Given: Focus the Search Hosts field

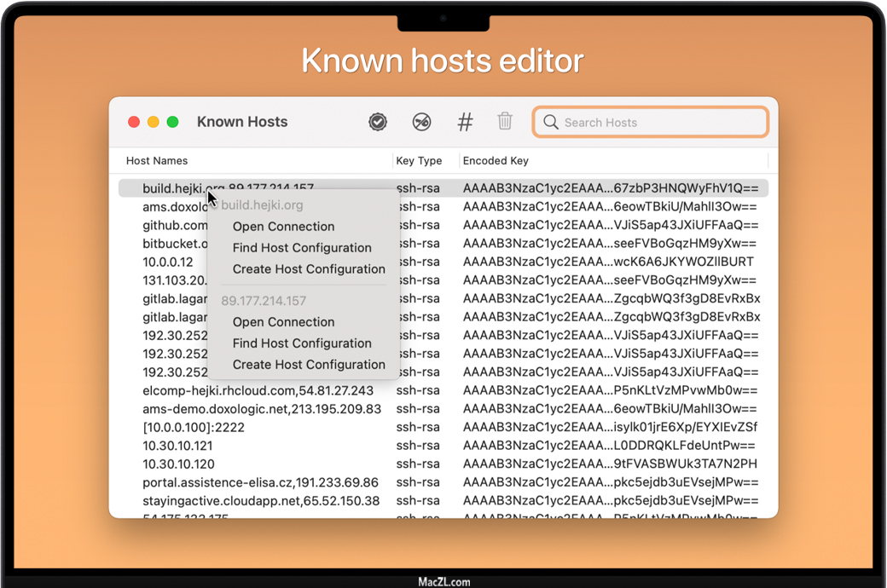Looking at the screenshot, I should [661, 123].
